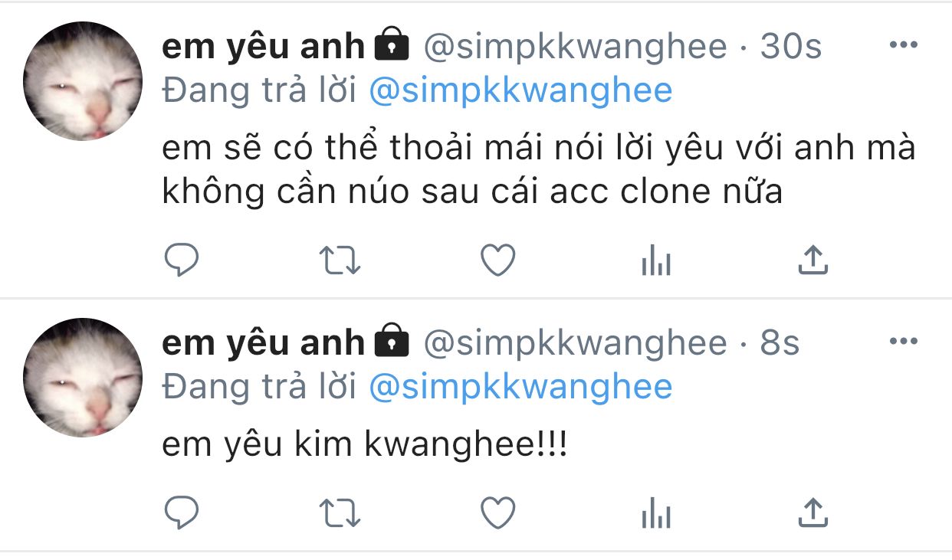Share the first tweet posted 30s ago
The image size is (952, 560).
click(x=813, y=260)
